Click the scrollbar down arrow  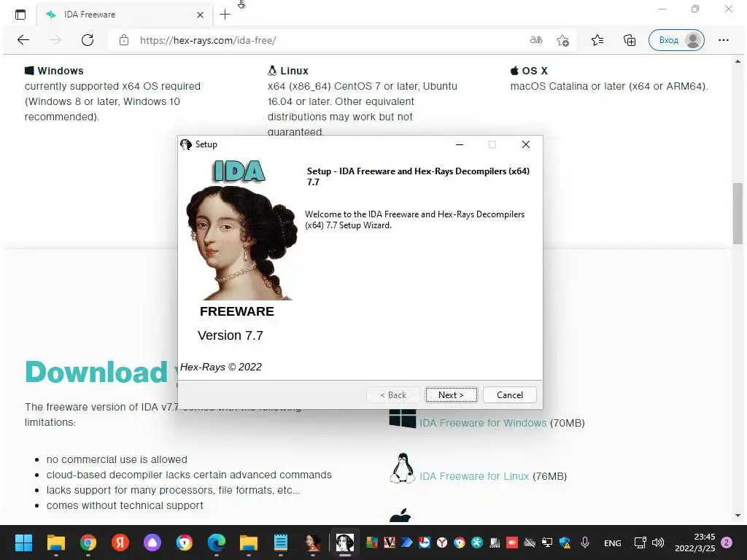tap(738, 516)
